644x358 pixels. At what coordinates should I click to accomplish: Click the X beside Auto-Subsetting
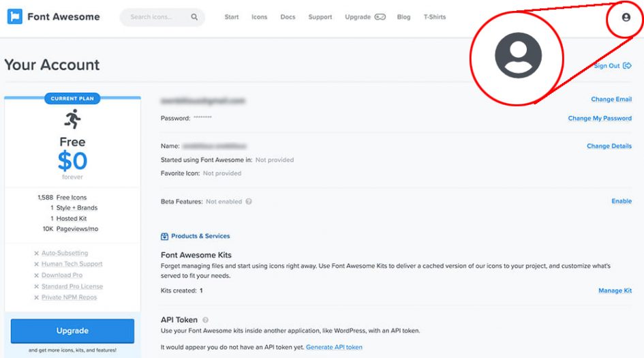[37, 253]
